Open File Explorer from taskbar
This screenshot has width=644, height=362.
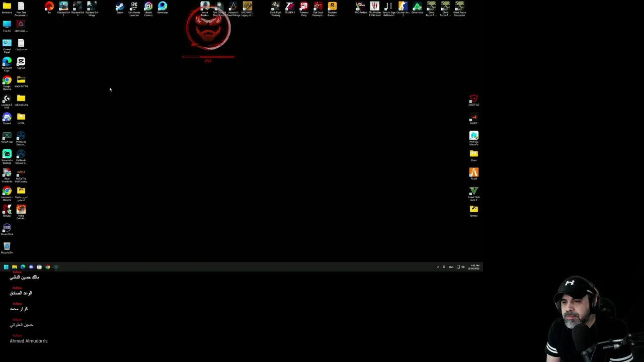point(14,267)
